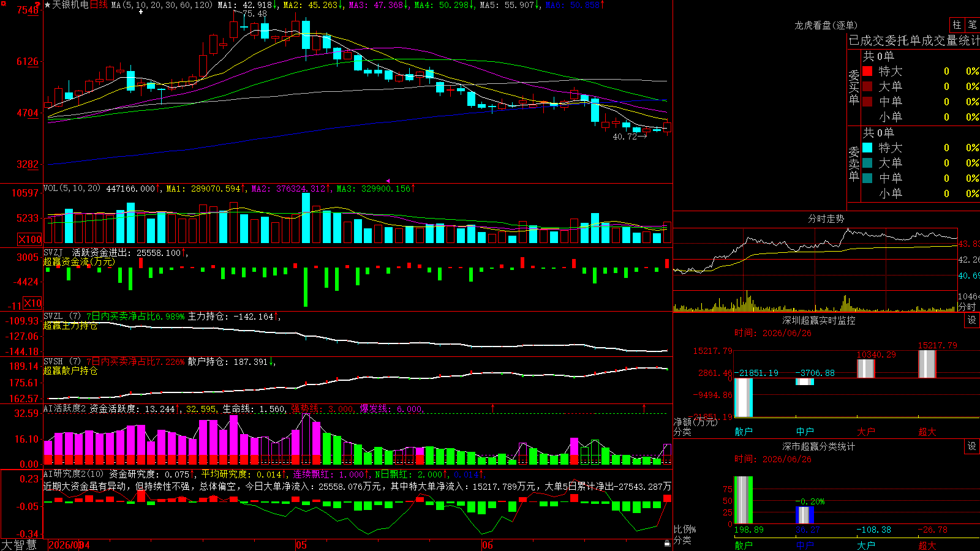
Task: Click the -3706.88 中户 bar in realtime monitor
Action: tap(805, 381)
